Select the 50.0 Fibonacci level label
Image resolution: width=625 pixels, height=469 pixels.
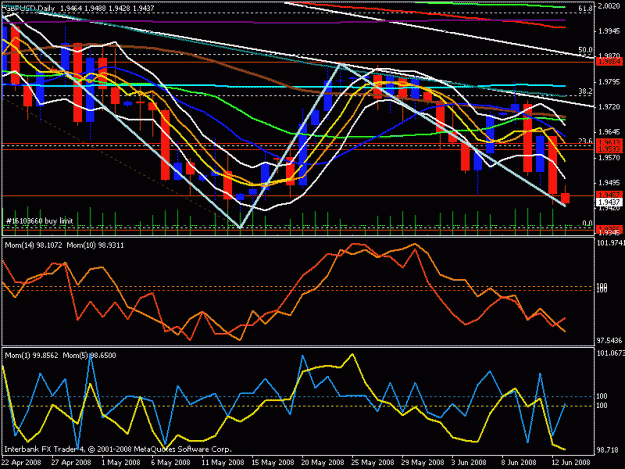[585, 50]
